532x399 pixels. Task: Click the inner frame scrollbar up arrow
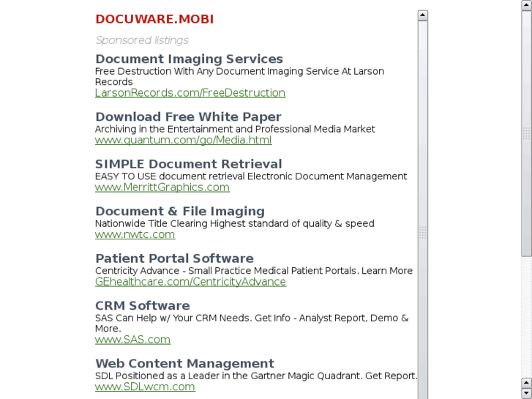pyautogui.click(x=423, y=15)
